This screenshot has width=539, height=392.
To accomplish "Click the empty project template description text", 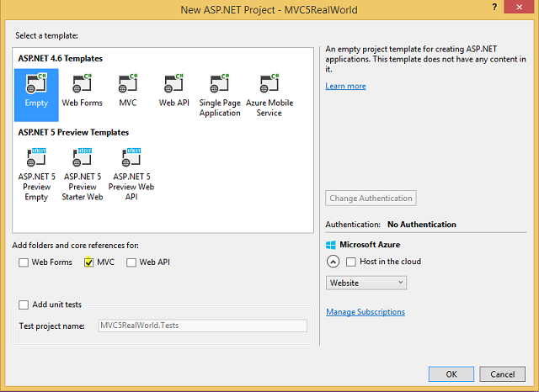I will tap(425, 59).
